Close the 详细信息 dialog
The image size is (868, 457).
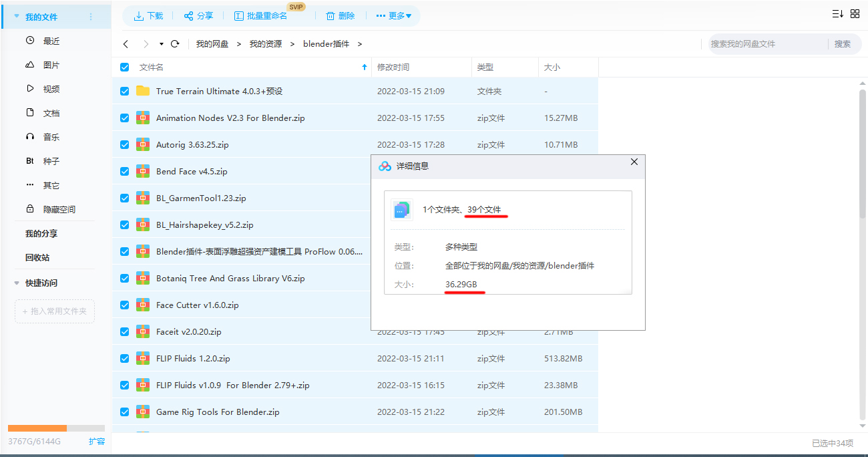634,162
